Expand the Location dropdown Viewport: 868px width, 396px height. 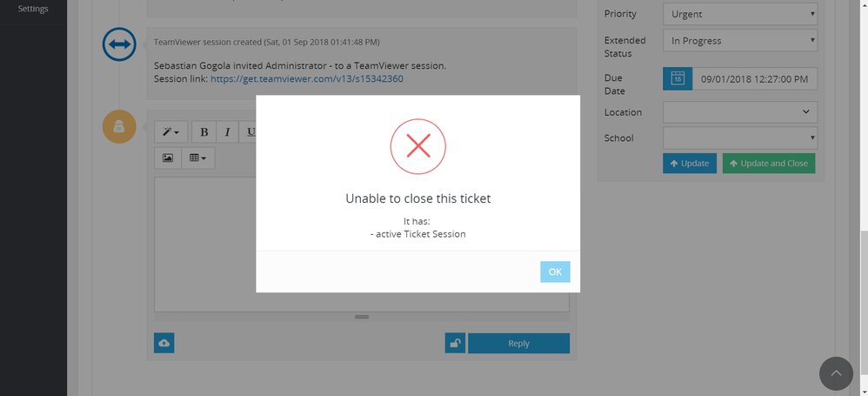pyautogui.click(x=740, y=112)
